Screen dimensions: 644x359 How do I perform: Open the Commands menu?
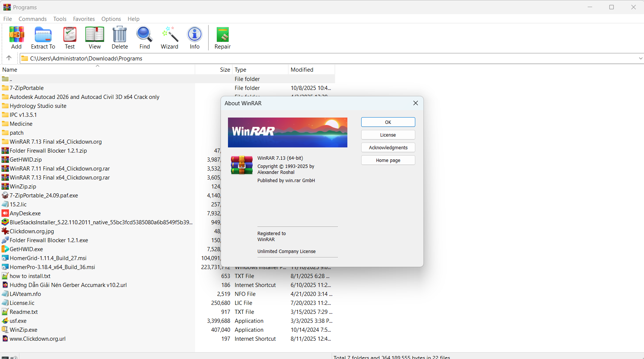tap(32, 19)
